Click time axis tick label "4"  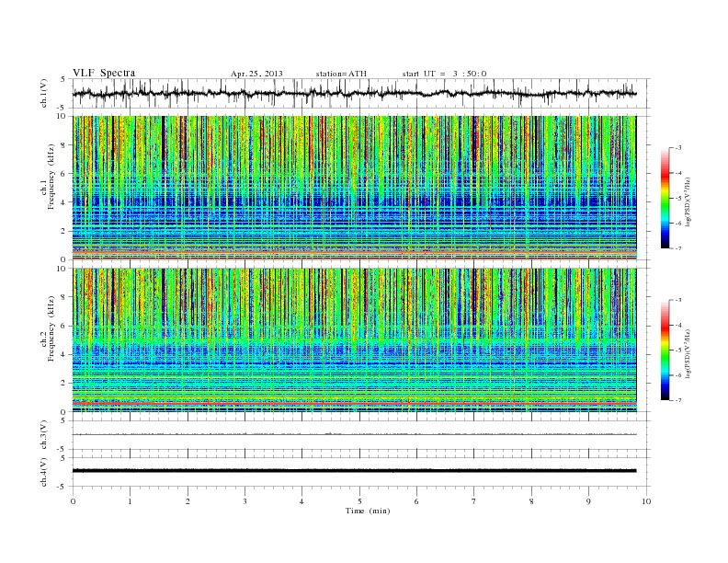(301, 501)
